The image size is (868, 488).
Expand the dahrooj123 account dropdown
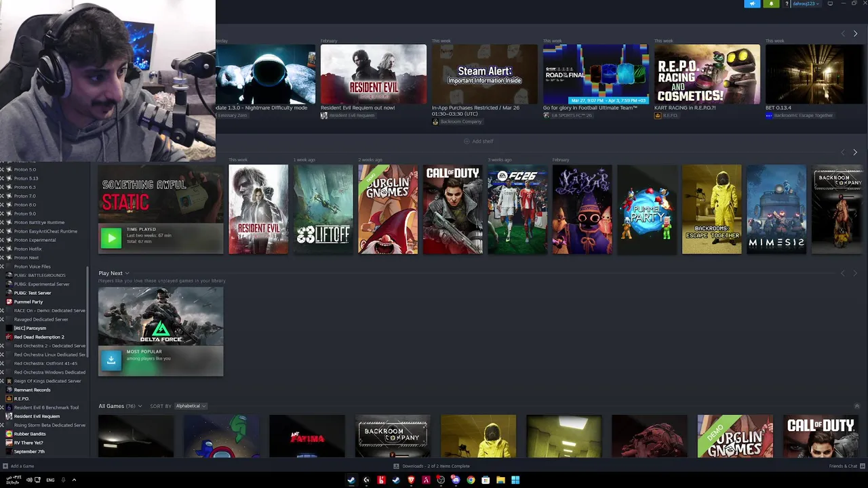click(x=806, y=4)
